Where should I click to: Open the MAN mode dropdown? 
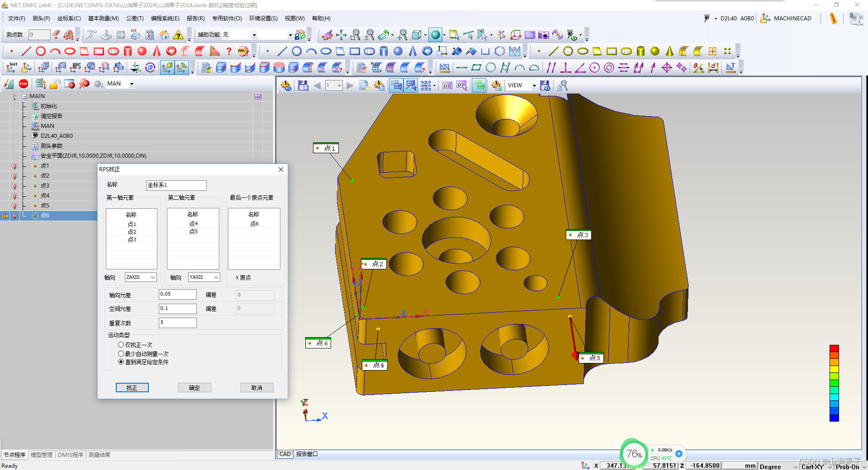pyautogui.click(x=132, y=84)
